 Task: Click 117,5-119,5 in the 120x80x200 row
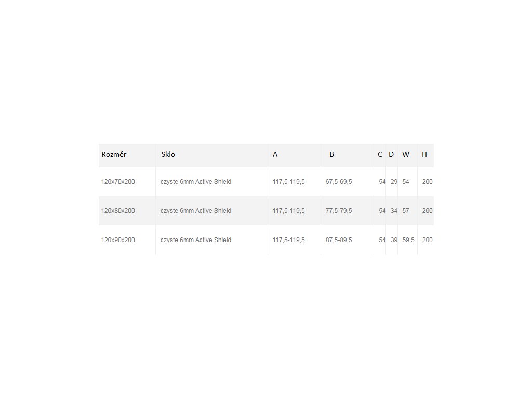(x=289, y=211)
